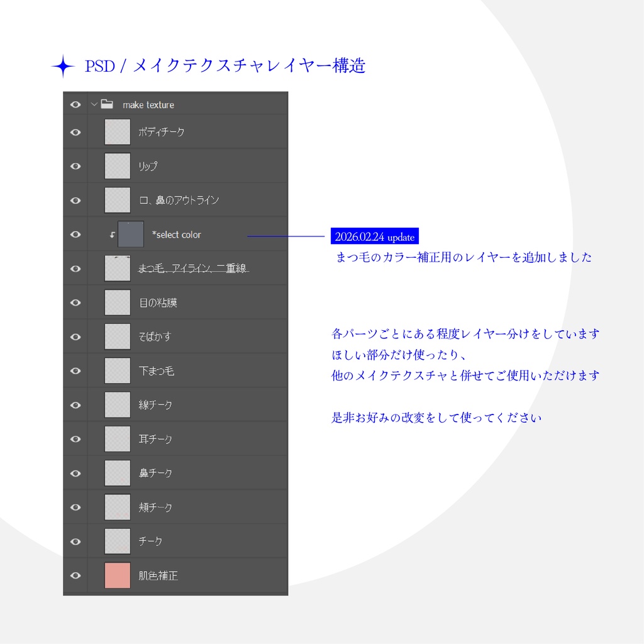Toggle visibility of そばかす layer

(75, 337)
